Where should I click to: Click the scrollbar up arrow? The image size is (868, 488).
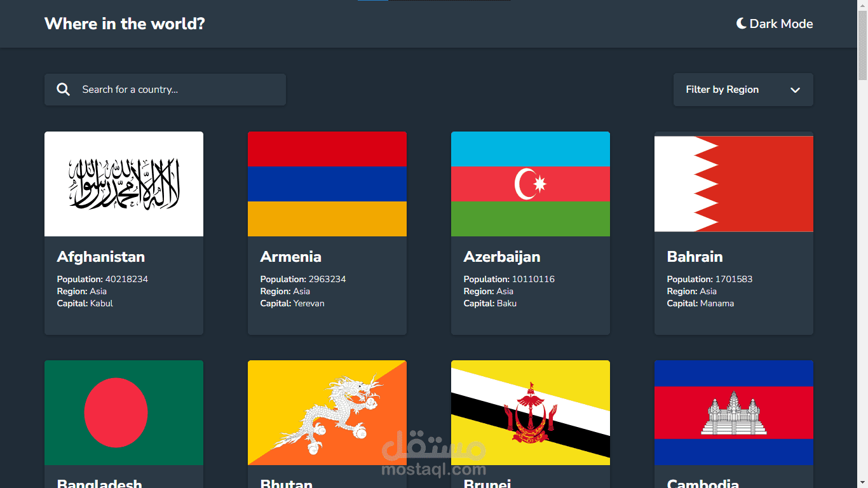tap(862, 5)
